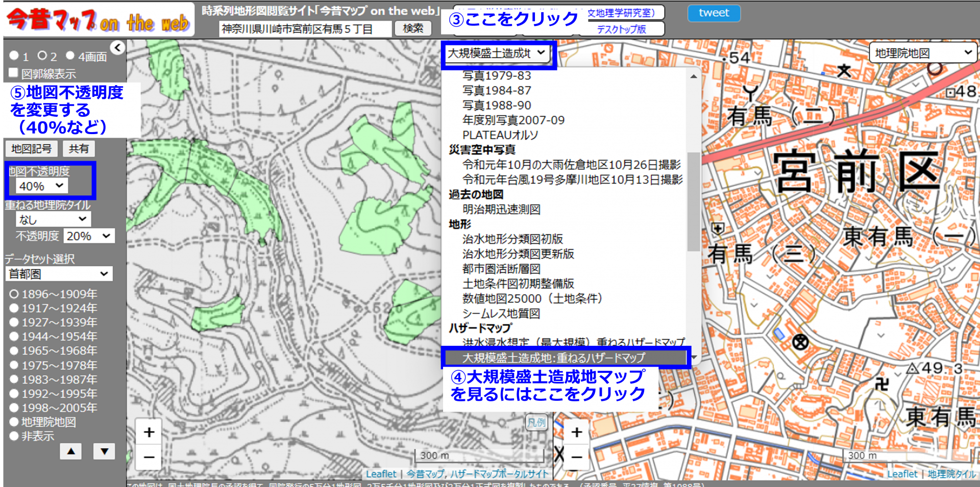Open Leaflet link on left map
Image resolution: width=980 pixels, height=487 pixels.
point(381,474)
